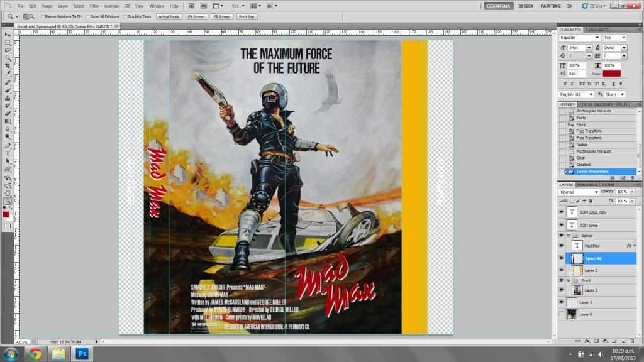644x362 pixels.
Task: Open the Analysis menu
Action: click(111, 6)
